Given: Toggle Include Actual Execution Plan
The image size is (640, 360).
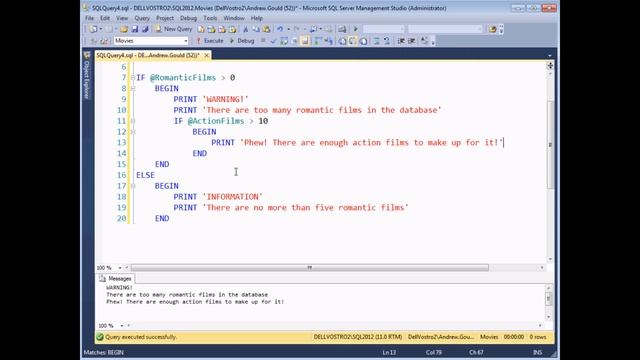Looking at the screenshot, I should (x=318, y=41).
